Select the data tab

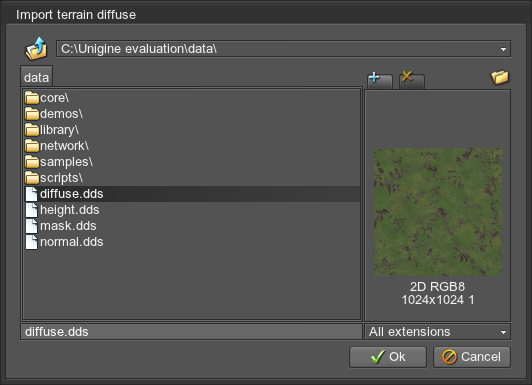(36, 77)
